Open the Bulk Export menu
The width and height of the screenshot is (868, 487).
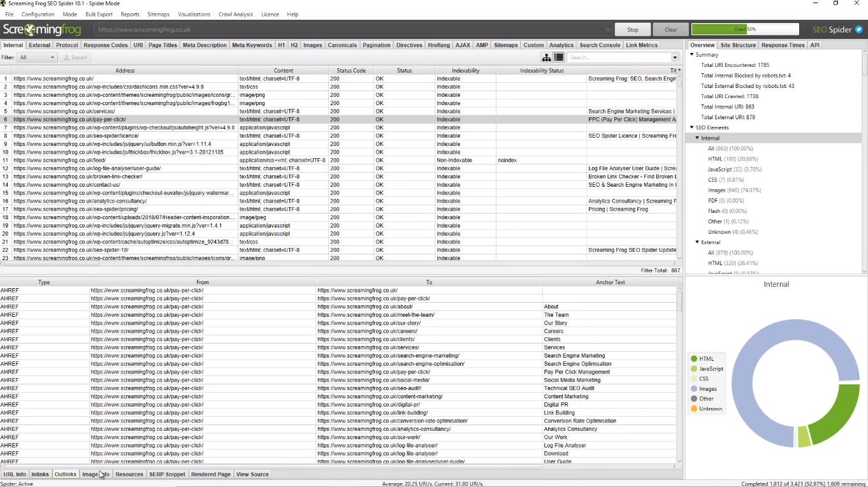99,14
